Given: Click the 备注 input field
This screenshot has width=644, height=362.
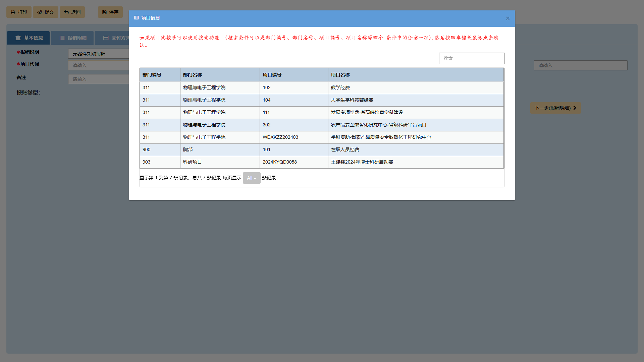Looking at the screenshot, I should point(99,79).
